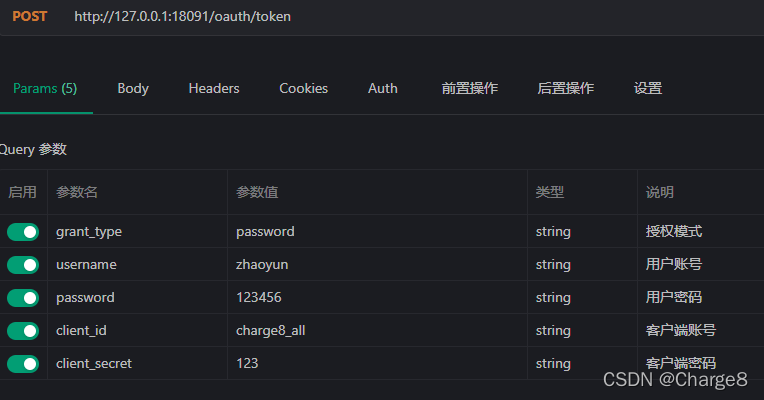Disable the grant_type parameter toggle
The width and height of the screenshot is (764, 400).
tap(23, 232)
